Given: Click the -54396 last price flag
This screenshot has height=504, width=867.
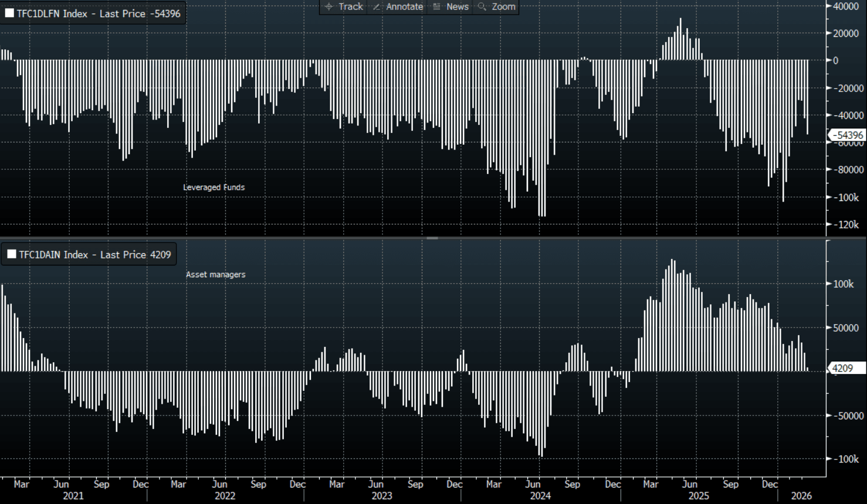Looking at the screenshot, I should click(848, 135).
